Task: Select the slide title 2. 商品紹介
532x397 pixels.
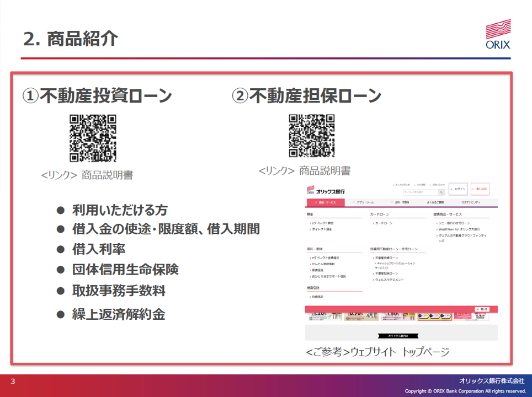Action: click(x=71, y=39)
